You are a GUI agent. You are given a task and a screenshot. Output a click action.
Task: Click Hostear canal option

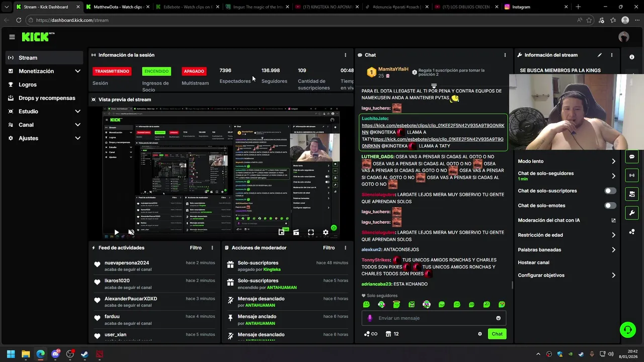(x=534, y=262)
